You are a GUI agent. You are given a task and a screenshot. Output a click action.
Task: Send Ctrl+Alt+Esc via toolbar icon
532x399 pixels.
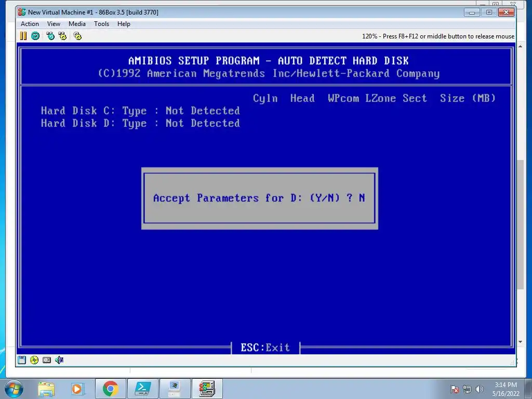coord(62,36)
